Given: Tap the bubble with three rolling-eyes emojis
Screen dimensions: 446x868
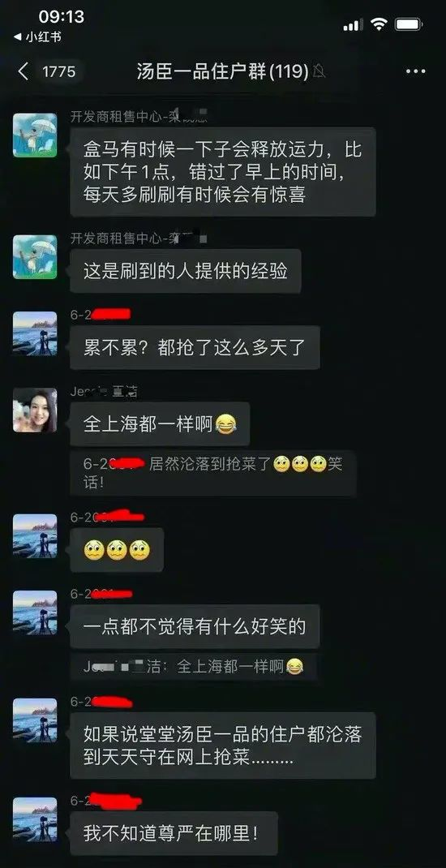Looking at the screenshot, I should (x=117, y=550).
